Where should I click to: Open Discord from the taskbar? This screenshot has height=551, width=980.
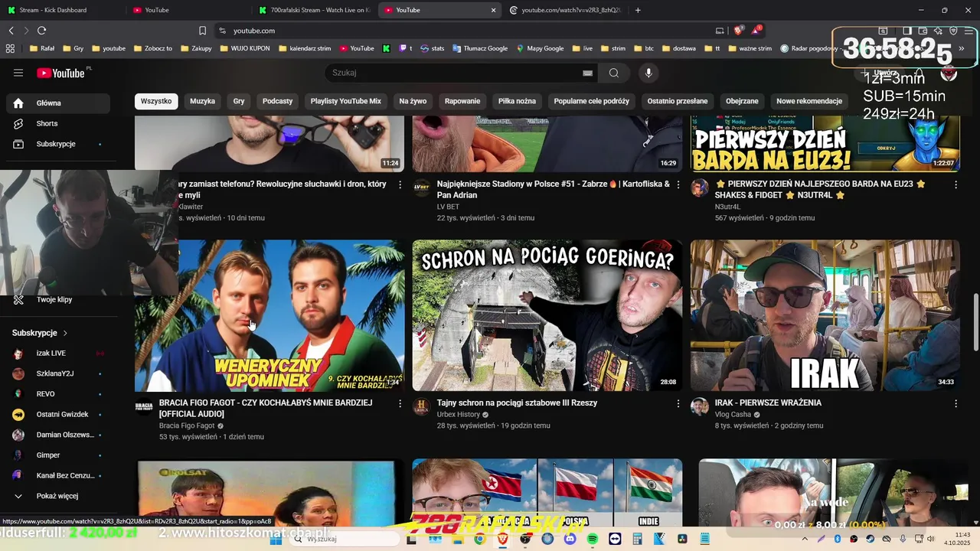(570, 539)
